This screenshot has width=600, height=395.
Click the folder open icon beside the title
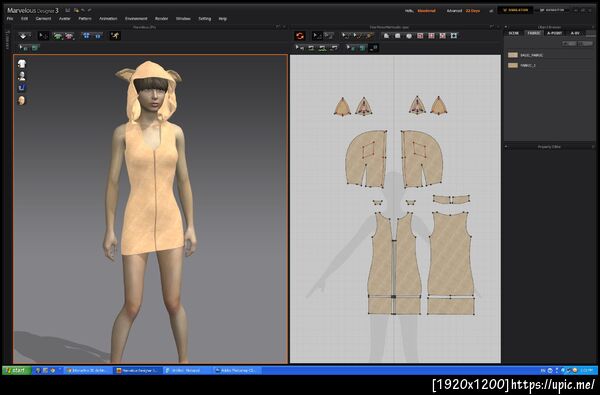(x=76, y=10)
